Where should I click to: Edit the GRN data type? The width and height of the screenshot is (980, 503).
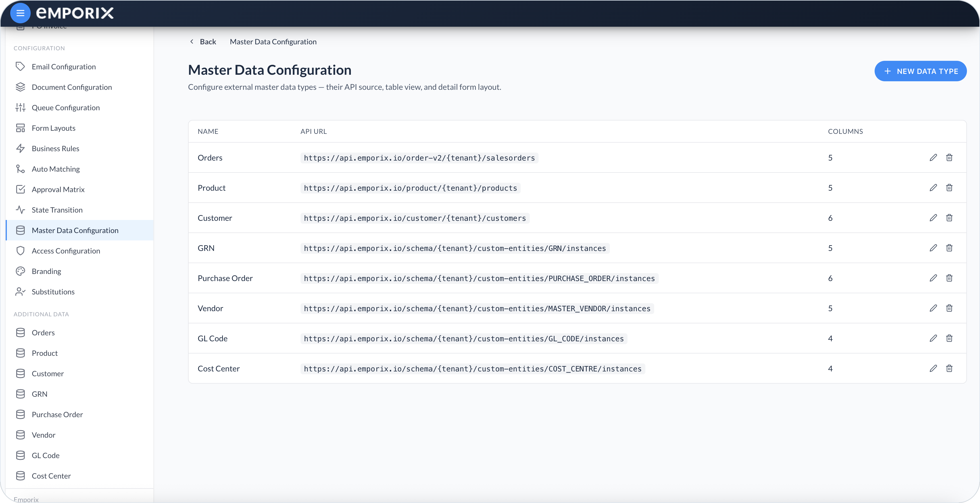(933, 248)
